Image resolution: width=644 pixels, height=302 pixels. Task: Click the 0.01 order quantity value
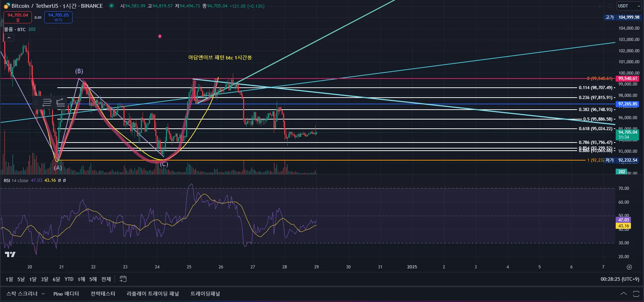tap(38, 17)
